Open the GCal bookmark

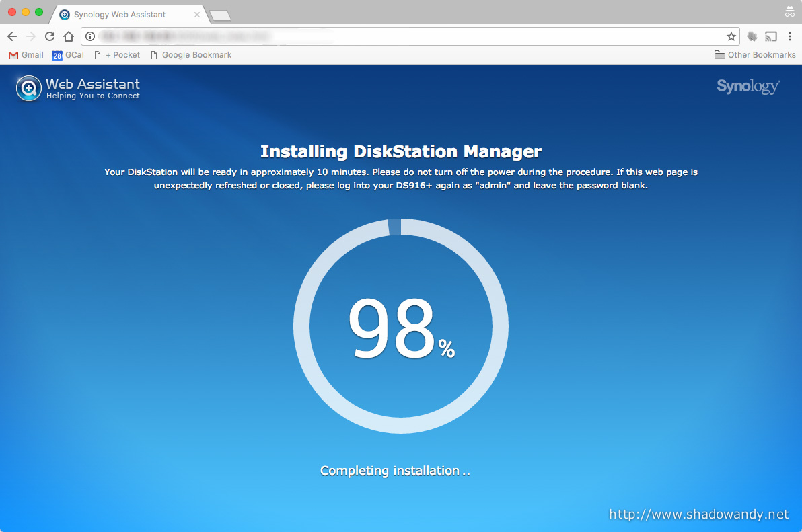click(x=68, y=55)
